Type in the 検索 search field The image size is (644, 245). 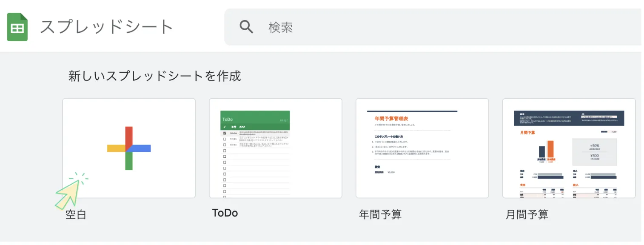(x=425, y=27)
